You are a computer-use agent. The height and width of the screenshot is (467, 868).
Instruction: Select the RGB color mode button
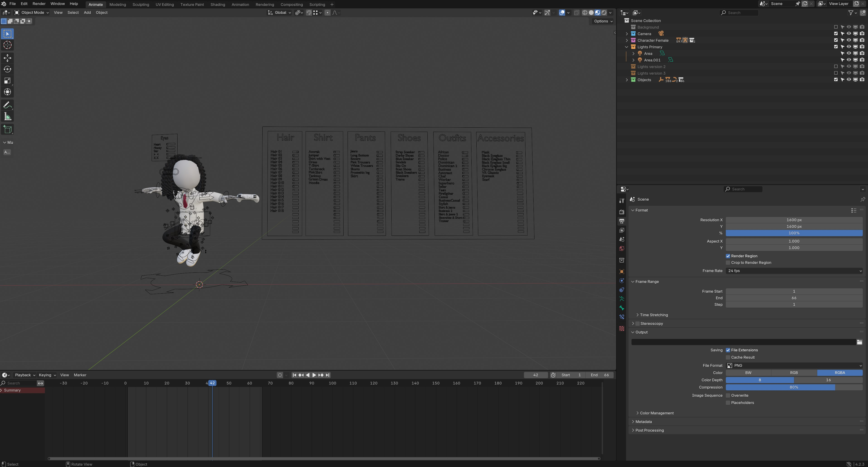(x=794, y=373)
